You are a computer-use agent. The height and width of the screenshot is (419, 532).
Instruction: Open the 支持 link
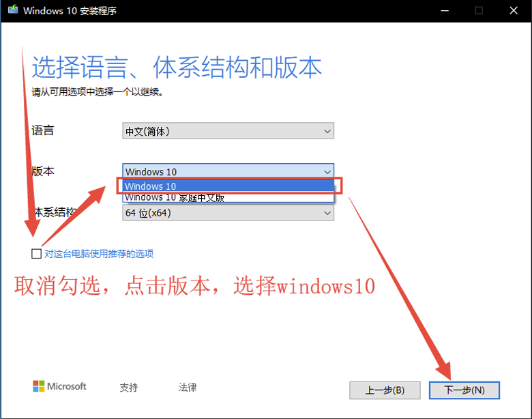coord(129,388)
